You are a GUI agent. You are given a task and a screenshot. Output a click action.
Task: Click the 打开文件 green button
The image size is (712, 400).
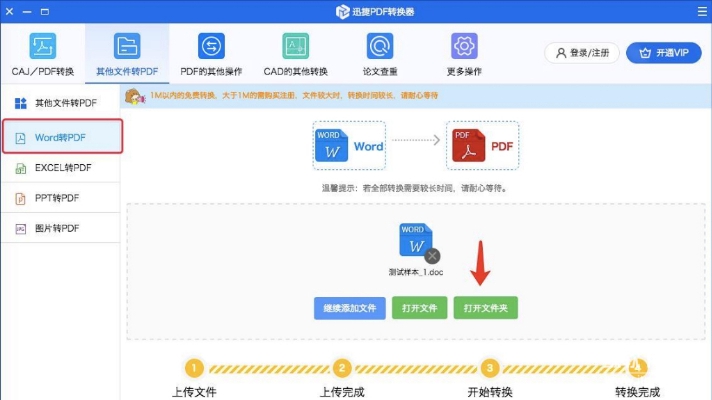coord(420,308)
